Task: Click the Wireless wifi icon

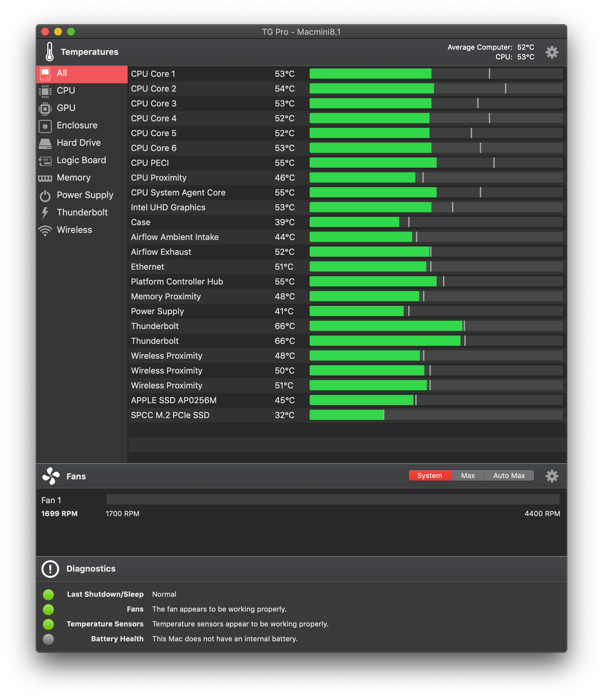Action: [45, 230]
